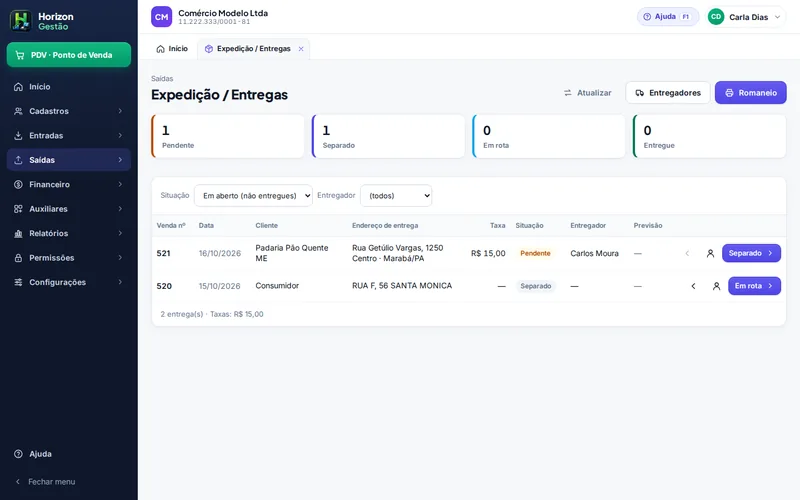The width and height of the screenshot is (800, 500).
Task: Expand the Configurações submenu chevron
Action: 120,283
